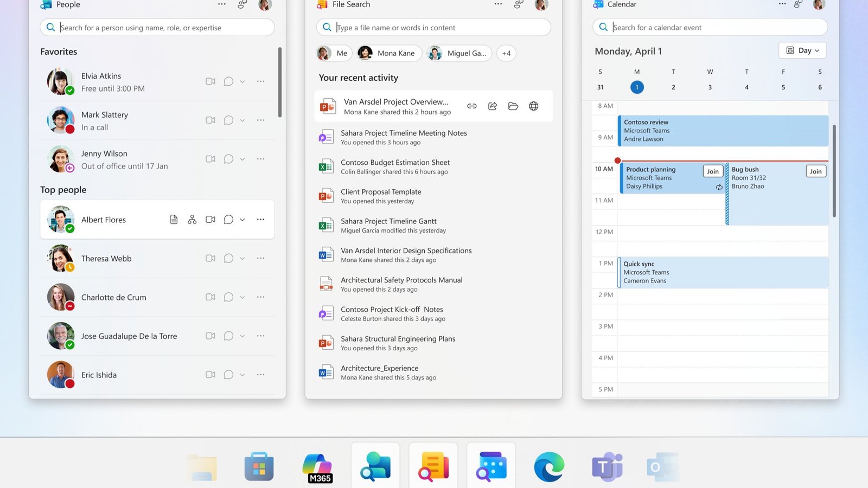Screen dimensions: 868x488
Task: Remove the Mona Kane search filter
Action: click(388, 53)
